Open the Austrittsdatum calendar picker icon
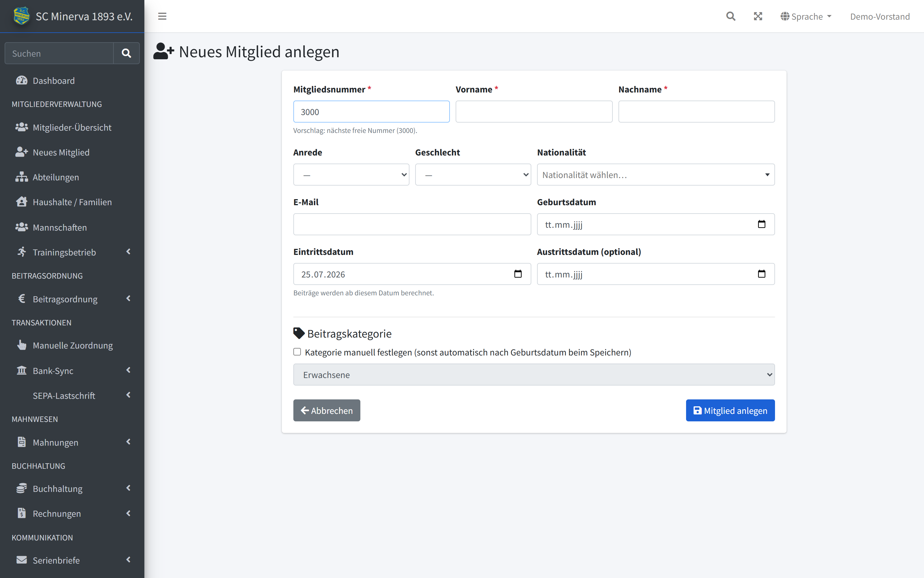The width and height of the screenshot is (924, 578). (761, 274)
